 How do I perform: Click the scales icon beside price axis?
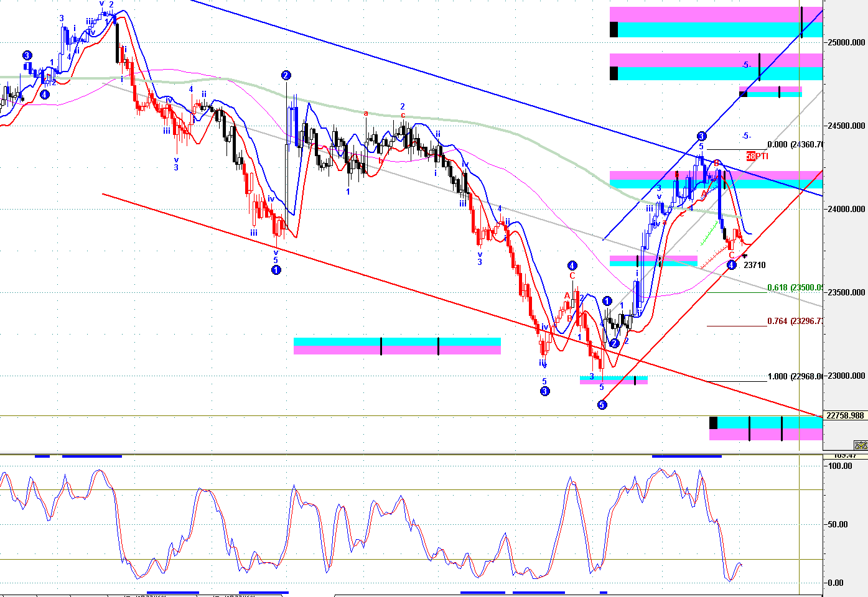[861, 445]
